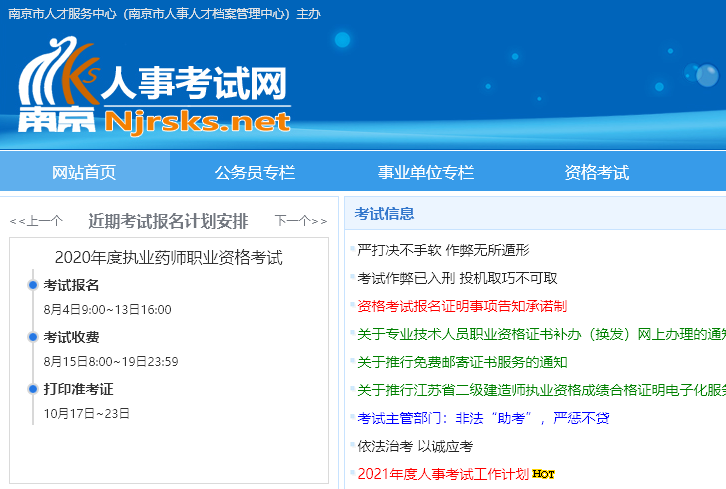Image resolution: width=726 pixels, height=489 pixels.
Task: Open the 资格考试 navigation tab
Action: [596, 172]
